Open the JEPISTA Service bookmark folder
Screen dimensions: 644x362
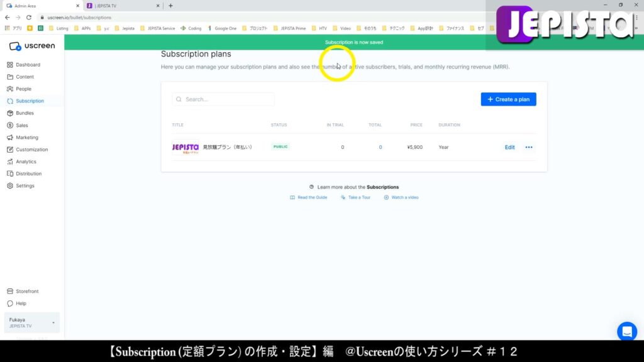[x=158, y=28]
